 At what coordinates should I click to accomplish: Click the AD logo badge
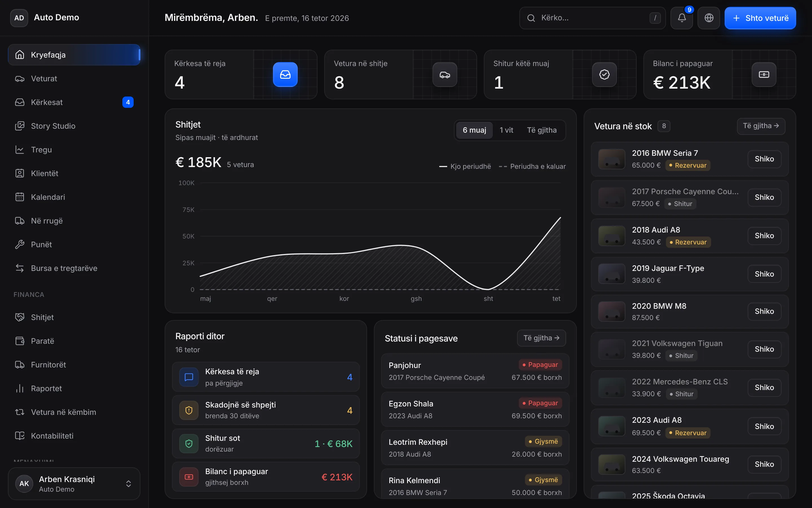(19, 18)
